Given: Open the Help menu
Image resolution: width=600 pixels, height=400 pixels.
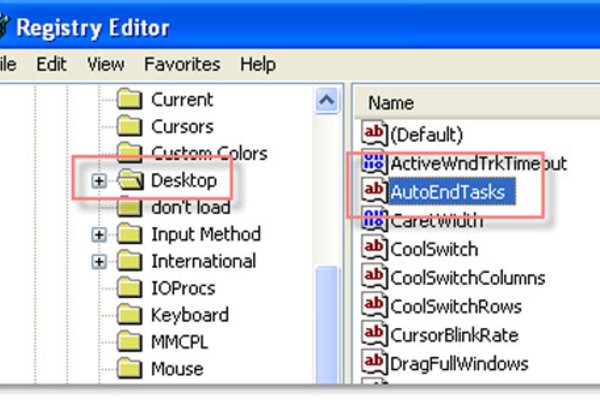Looking at the screenshot, I should [258, 64].
